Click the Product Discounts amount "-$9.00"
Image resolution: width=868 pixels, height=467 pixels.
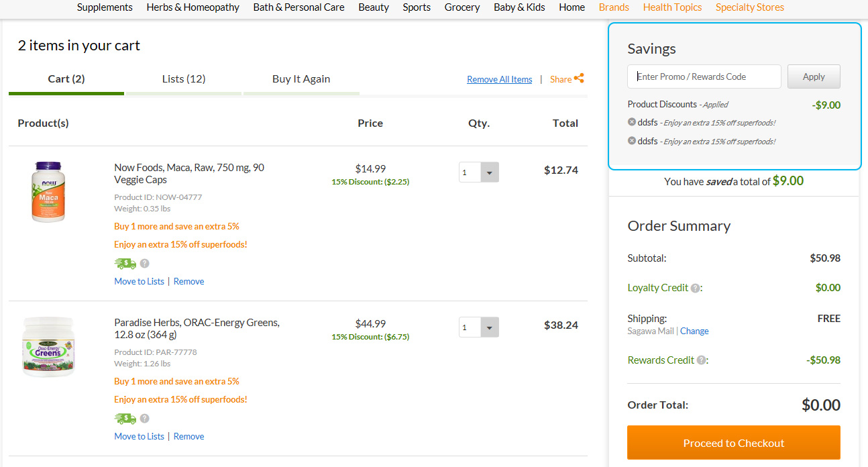tap(826, 105)
